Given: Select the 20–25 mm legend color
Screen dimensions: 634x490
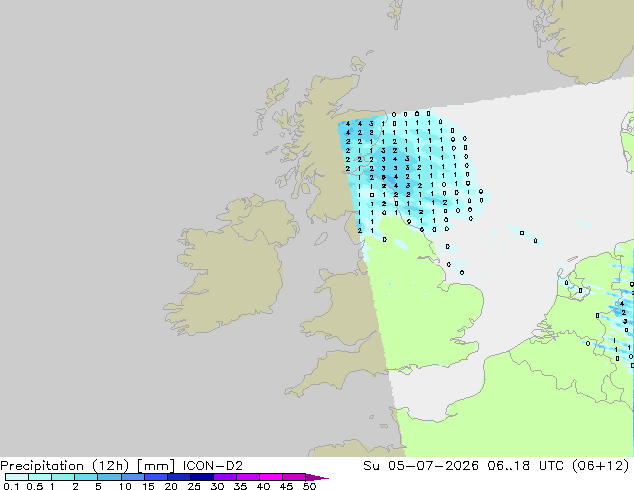Looking at the screenshot, I should click(179, 477).
